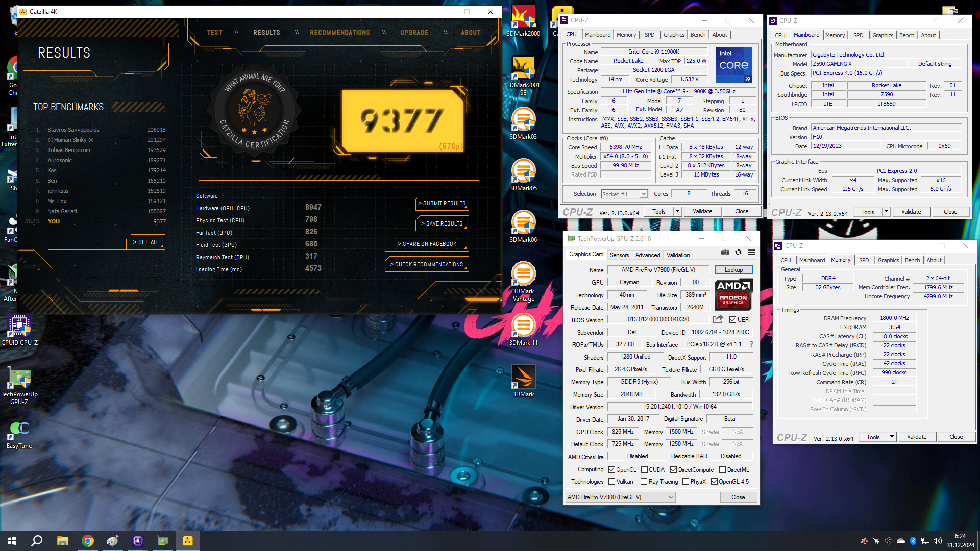Toggle the UEFI checkbox in GPU-Z

pos(732,320)
